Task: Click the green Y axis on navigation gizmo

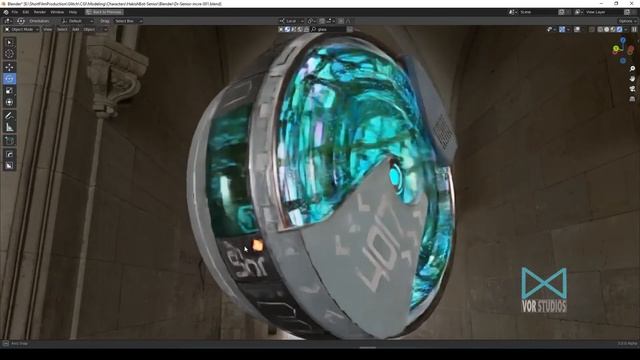Action: 616,49
